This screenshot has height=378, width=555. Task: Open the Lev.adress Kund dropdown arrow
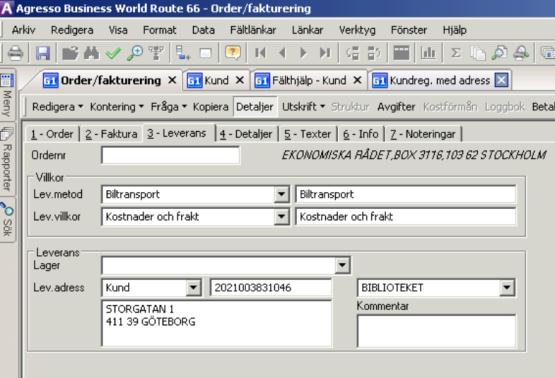pyautogui.click(x=193, y=287)
